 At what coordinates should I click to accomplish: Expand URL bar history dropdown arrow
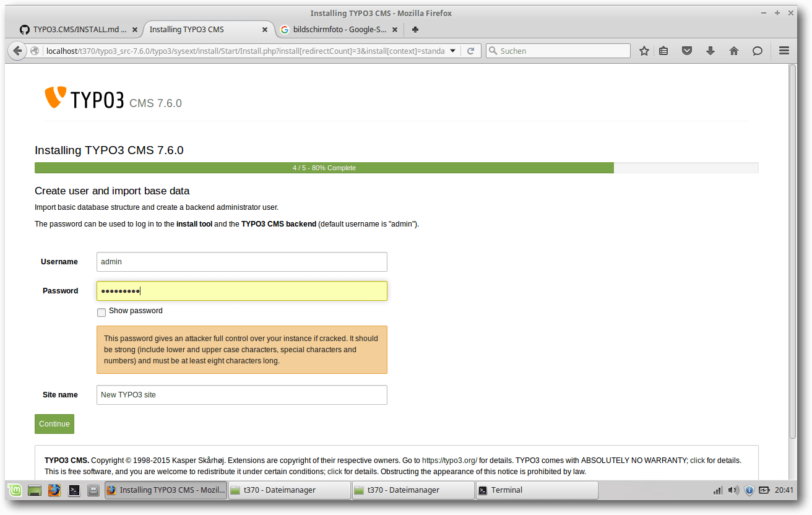point(452,51)
